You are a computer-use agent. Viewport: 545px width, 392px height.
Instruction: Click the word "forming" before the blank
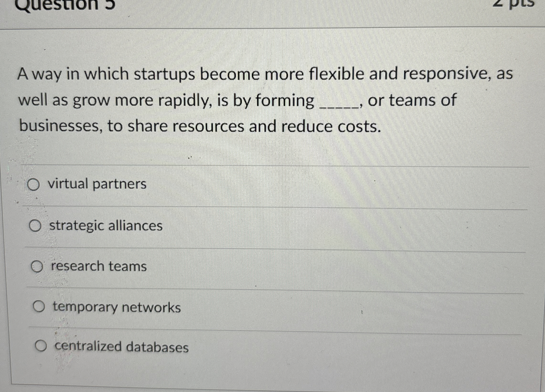[285, 101]
